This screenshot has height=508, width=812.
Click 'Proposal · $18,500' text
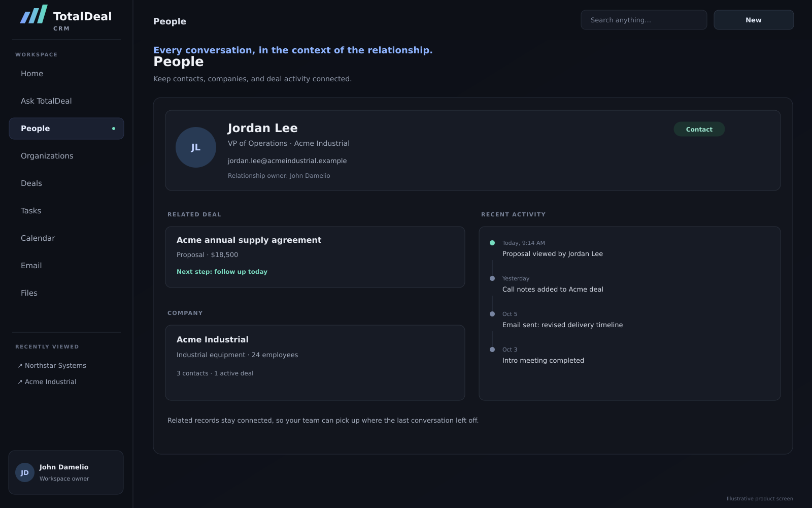207,255
